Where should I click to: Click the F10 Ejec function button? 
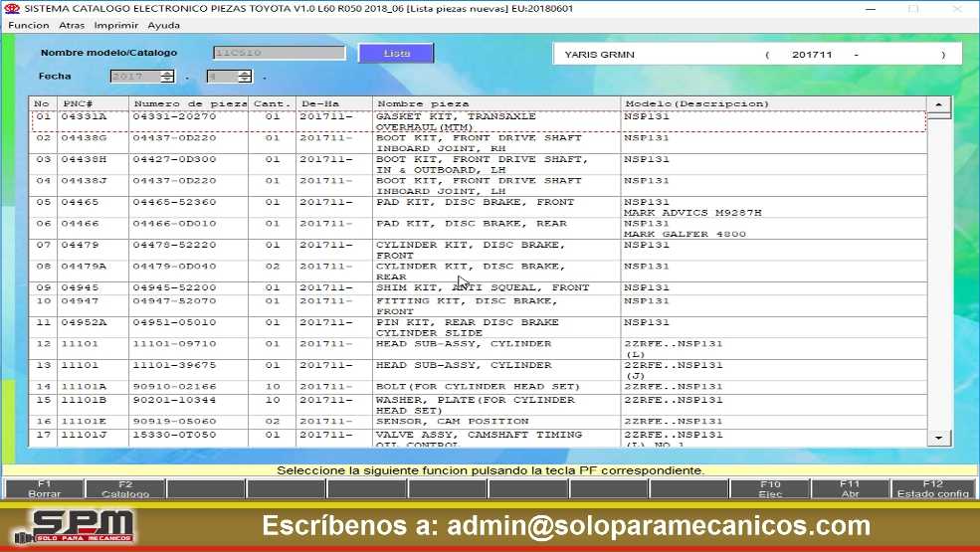(x=770, y=489)
